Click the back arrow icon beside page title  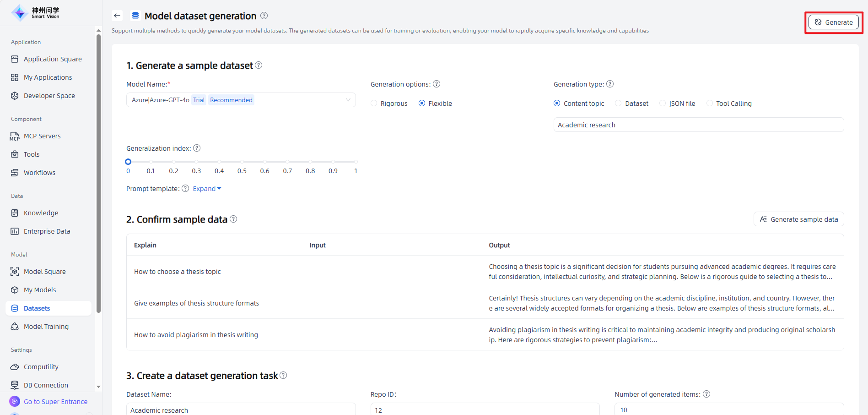[117, 16]
